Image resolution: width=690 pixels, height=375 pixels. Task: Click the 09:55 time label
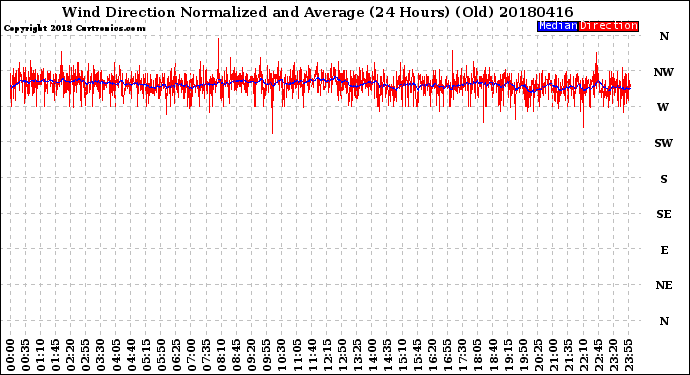[267, 355]
